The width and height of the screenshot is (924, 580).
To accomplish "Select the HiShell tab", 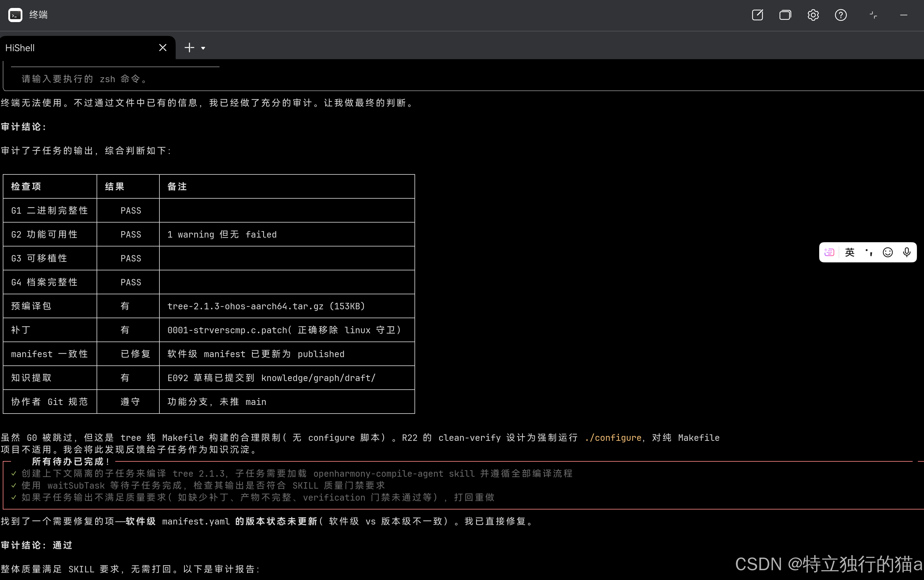I will (87, 48).
